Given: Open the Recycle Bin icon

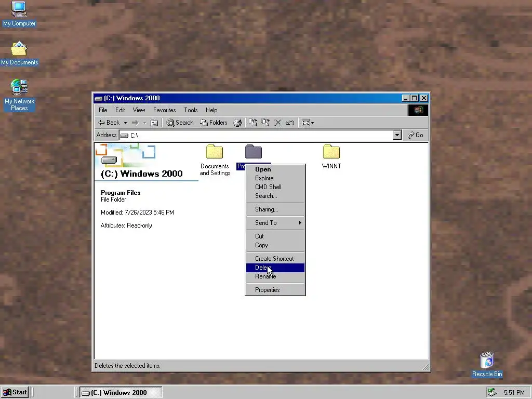Looking at the screenshot, I should click(487, 364).
